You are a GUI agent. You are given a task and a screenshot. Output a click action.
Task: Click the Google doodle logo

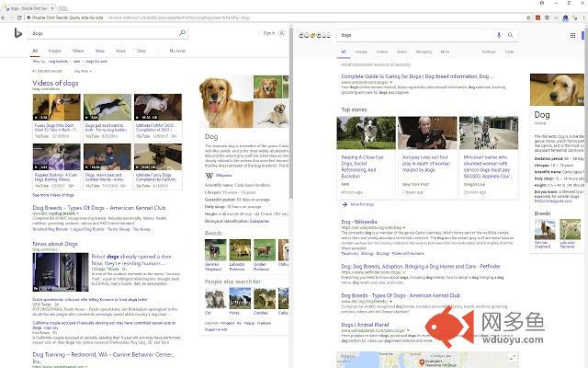(314, 35)
